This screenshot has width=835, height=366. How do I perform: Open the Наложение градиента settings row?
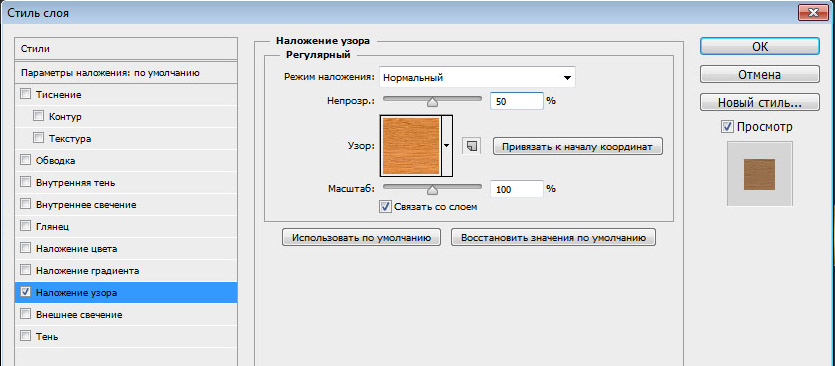tap(126, 270)
